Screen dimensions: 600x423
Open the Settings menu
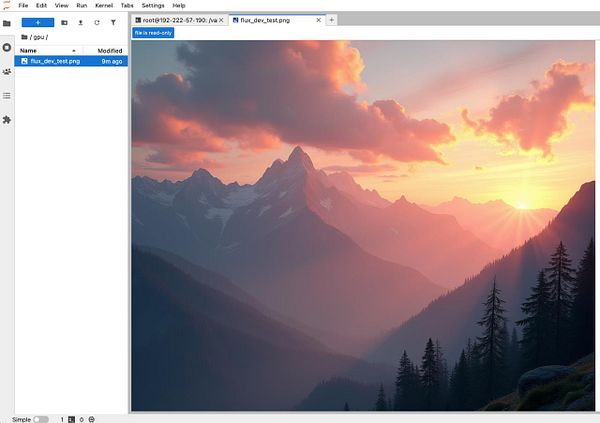153,5
